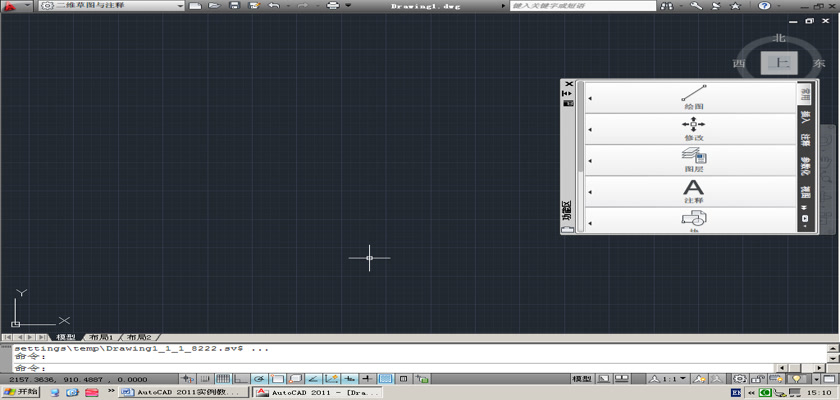Open the annotation scale 1:1 dropdown
Image resolution: width=840 pixels, height=400 pixels.
coord(669,379)
